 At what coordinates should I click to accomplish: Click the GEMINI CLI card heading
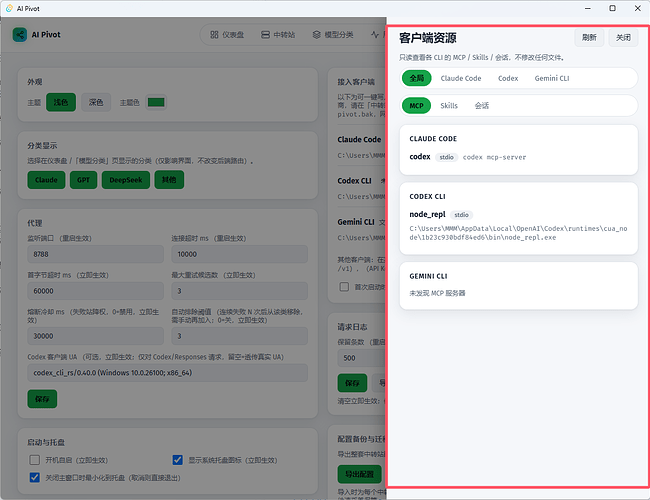tap(428, 276)
